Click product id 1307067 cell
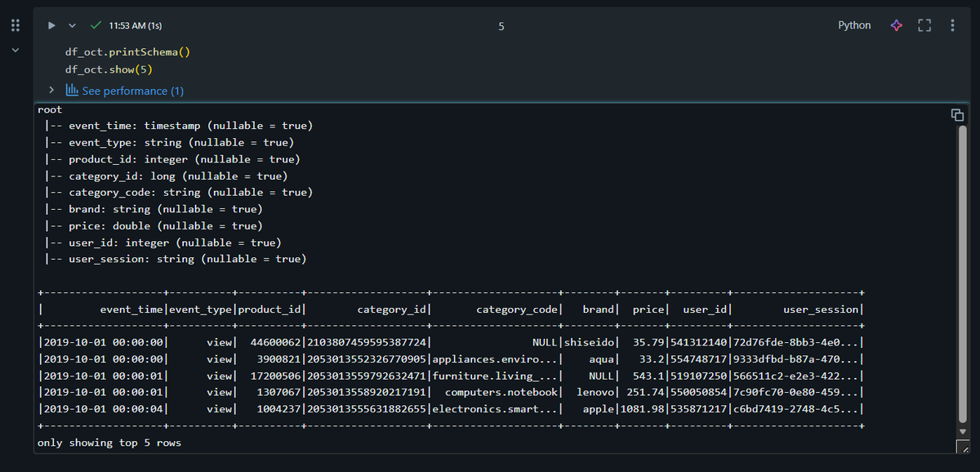 coord(281,392)
